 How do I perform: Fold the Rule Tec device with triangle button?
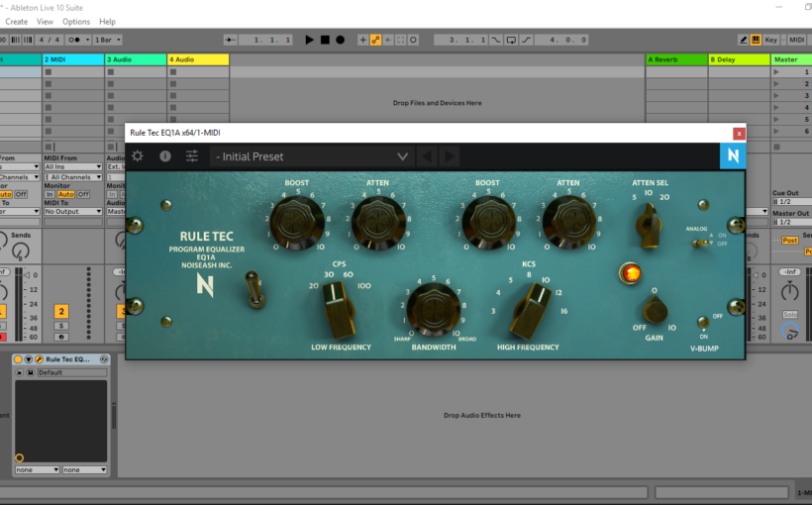click(29, 358)
